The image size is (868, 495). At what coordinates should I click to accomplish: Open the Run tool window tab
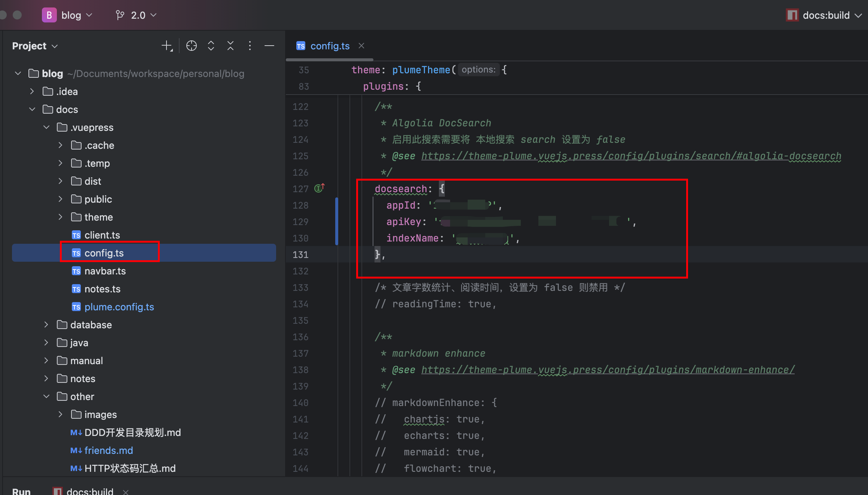pyautogui.click(x=21, y=491)
